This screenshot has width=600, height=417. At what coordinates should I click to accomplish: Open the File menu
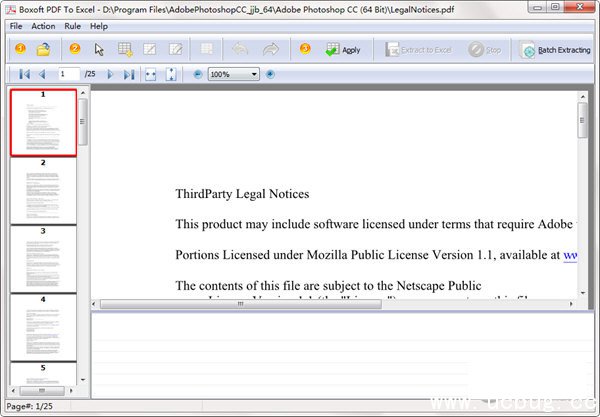coord(16,26)
